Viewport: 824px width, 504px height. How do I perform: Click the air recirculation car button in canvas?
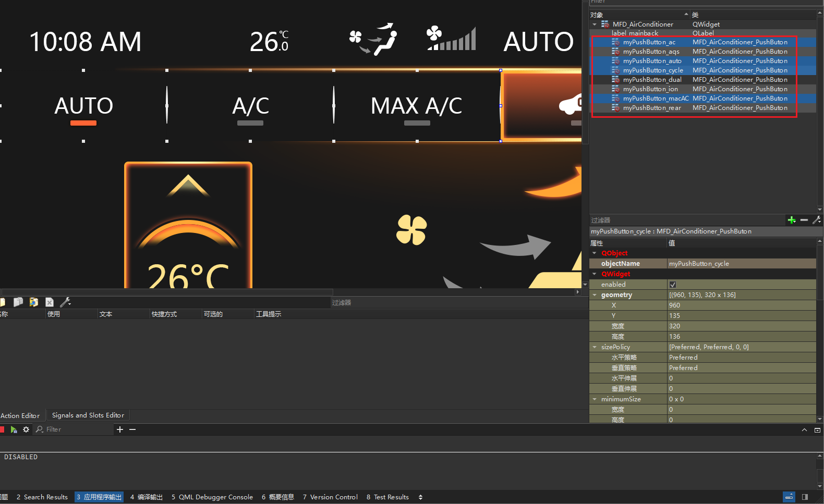click(541, 106)
